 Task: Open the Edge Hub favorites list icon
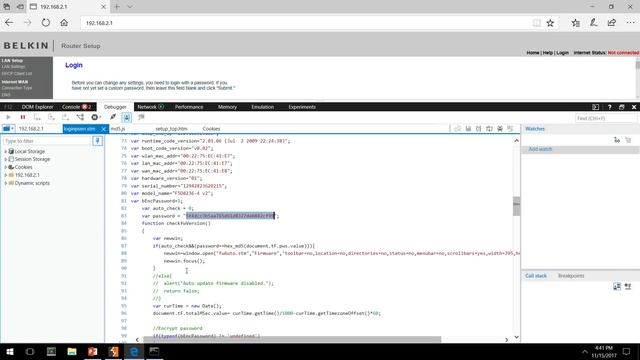click(576, 23)
